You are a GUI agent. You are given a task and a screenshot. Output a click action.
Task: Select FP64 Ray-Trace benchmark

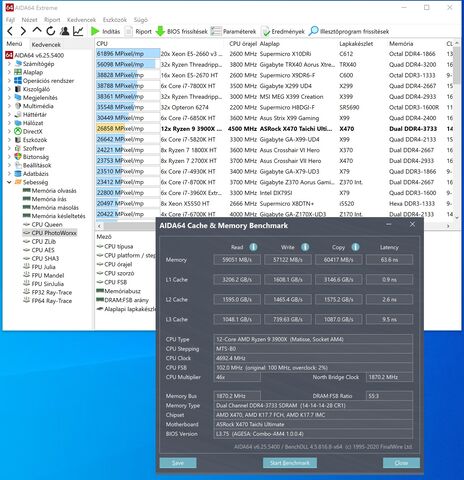[x=47, y=301]
